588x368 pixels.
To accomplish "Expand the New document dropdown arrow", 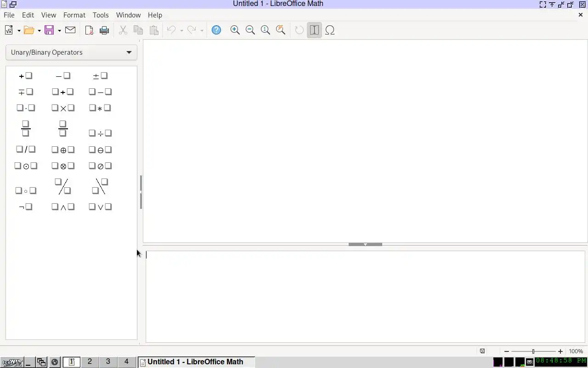I will pyautogui.click(x=19, y=30).
